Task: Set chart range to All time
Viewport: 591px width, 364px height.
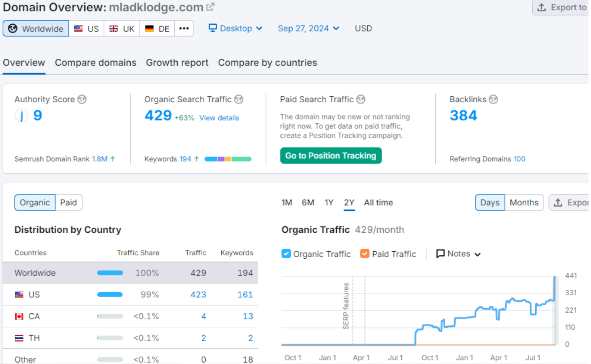Action: point(379,203)
